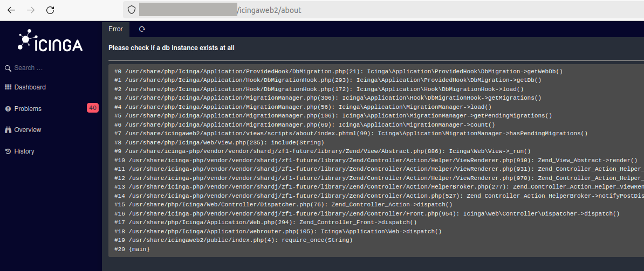
Task: Click stack trace line #14 Action.php(527)
Action: pyautogui.click(x=379, y=196)
